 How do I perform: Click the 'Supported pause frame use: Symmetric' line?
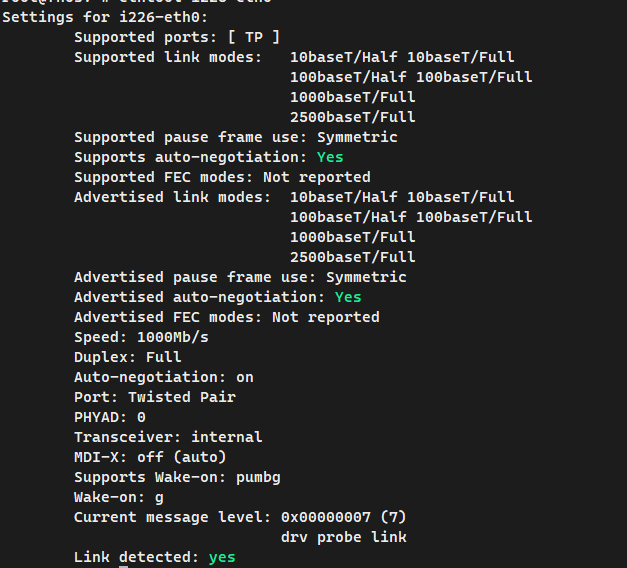click(x=236, y=137)
